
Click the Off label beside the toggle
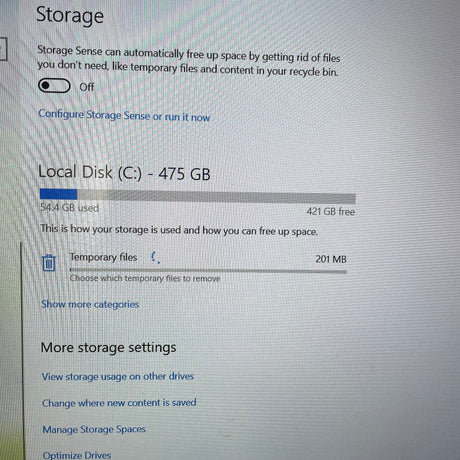[x=86, y=87]
